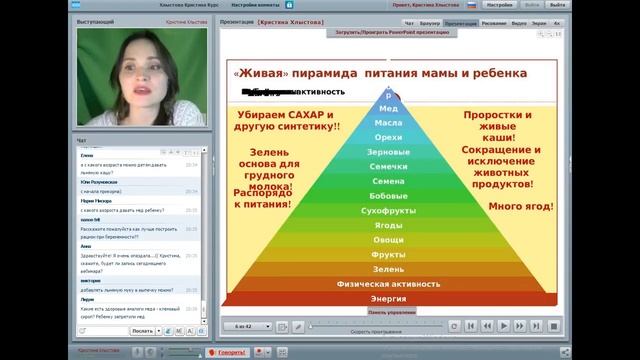Click the zoom-in icon above the slide
The height and width of the screenshot is (360, 640).
point(541,34)
